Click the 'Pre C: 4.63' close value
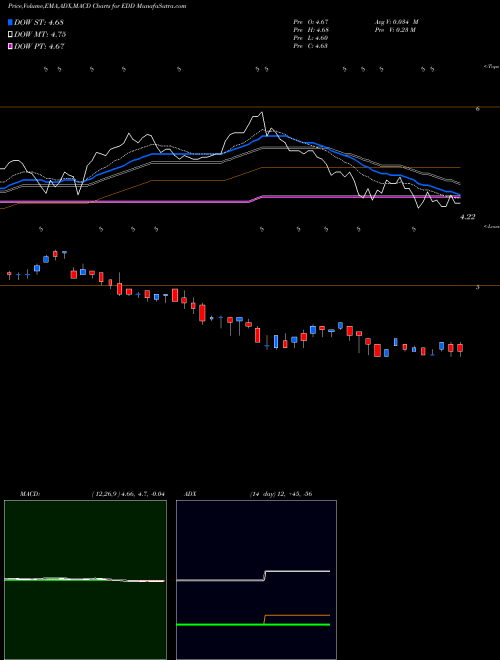500x660 pixels. (x=311, y=46)
